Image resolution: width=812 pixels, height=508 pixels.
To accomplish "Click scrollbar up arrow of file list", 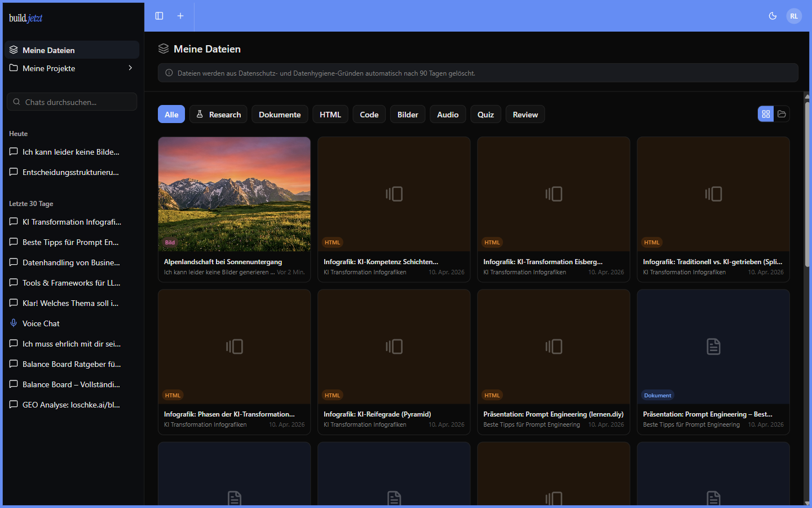I will 807,96.
